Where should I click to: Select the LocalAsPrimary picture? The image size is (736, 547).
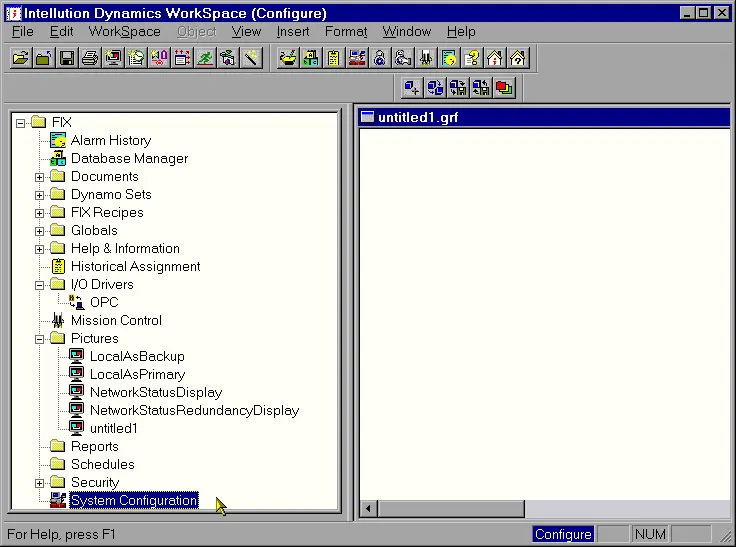tap(138, 374)
